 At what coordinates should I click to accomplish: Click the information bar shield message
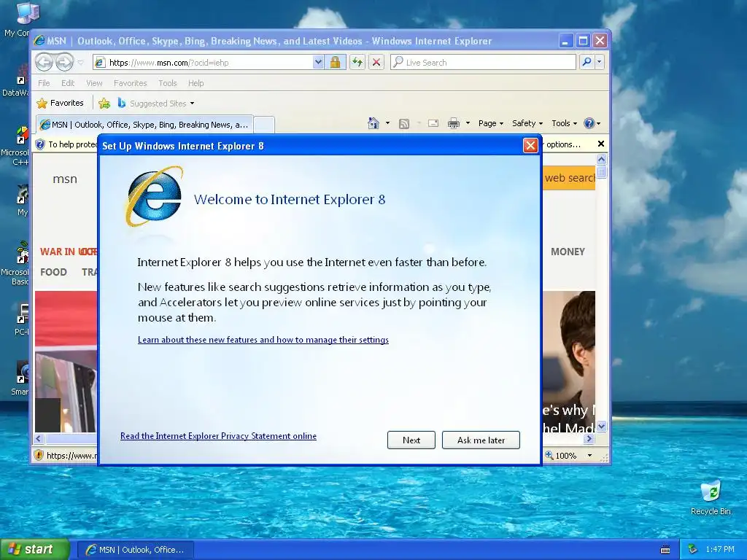68,144
